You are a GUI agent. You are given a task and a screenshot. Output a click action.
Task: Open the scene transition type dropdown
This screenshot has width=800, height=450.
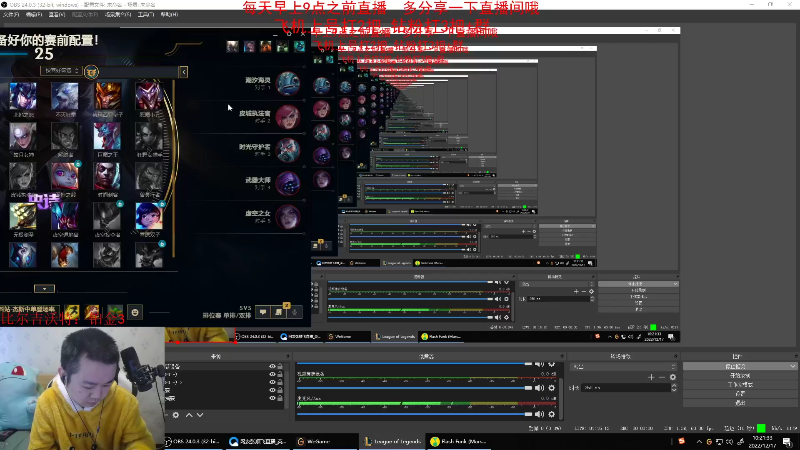pyautogui.click(x=623, y=366)
